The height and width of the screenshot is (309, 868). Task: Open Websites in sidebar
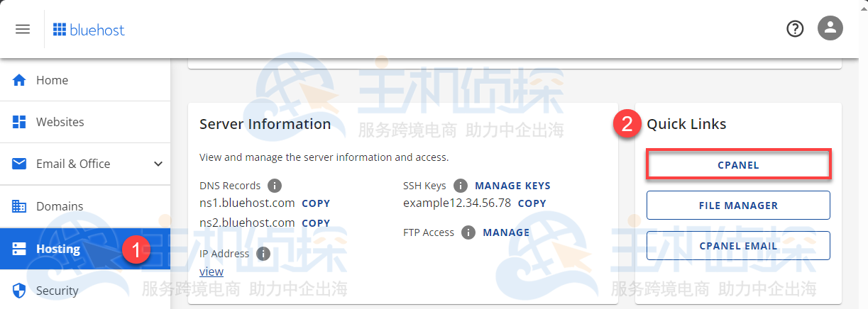[x=85, y=122]
